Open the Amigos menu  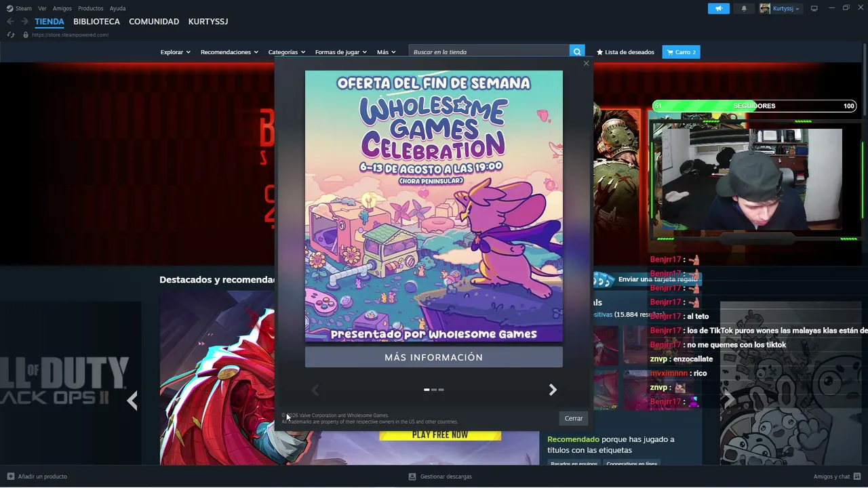pos(62,8)
